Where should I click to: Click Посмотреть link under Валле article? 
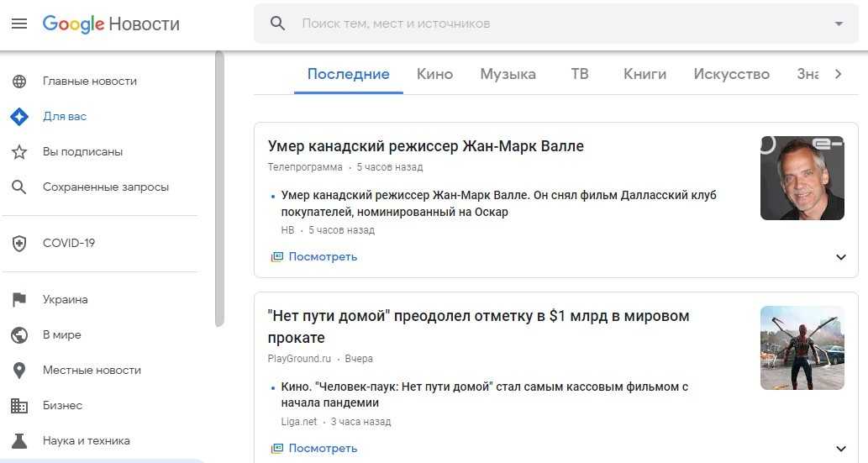pos(322,257)
